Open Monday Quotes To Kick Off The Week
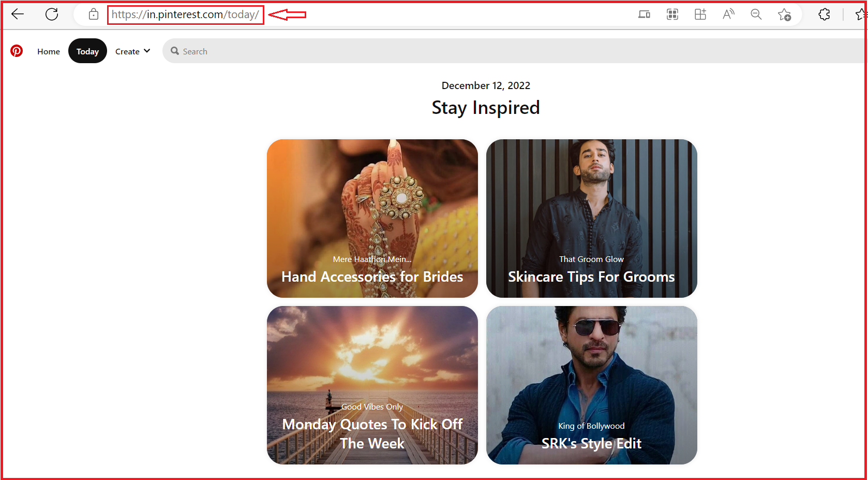Image resolution: width=868 pixels, height=480 pixels. (x=372, y=385)
